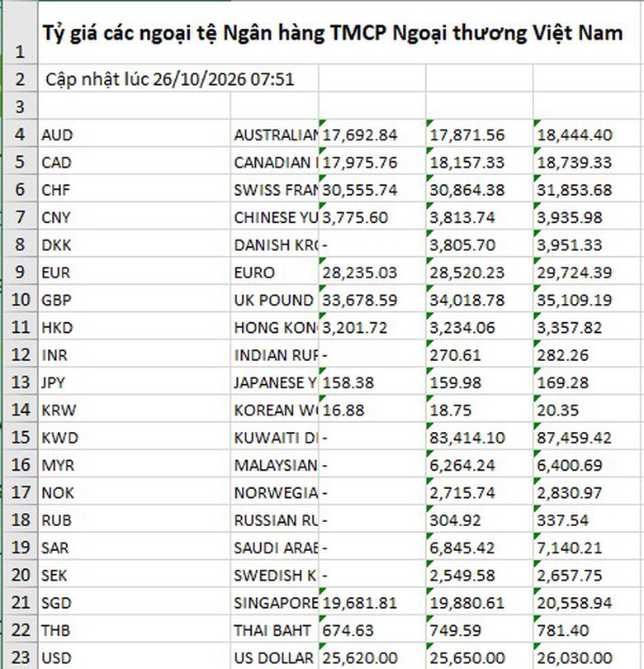
Task: Click the JPY value 158.38
Action: tap(372, 382)
